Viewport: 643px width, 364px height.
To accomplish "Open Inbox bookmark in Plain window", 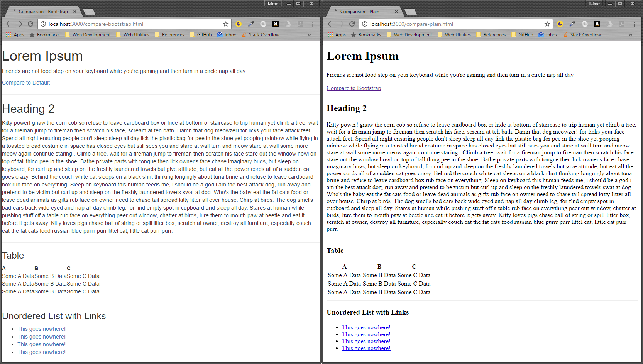I will tap(548, 35).
